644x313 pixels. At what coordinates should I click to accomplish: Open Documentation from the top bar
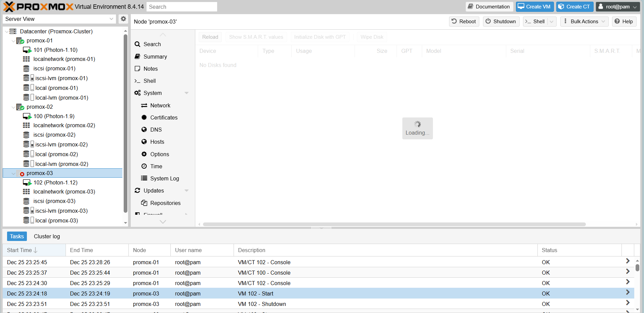point(489,6)
